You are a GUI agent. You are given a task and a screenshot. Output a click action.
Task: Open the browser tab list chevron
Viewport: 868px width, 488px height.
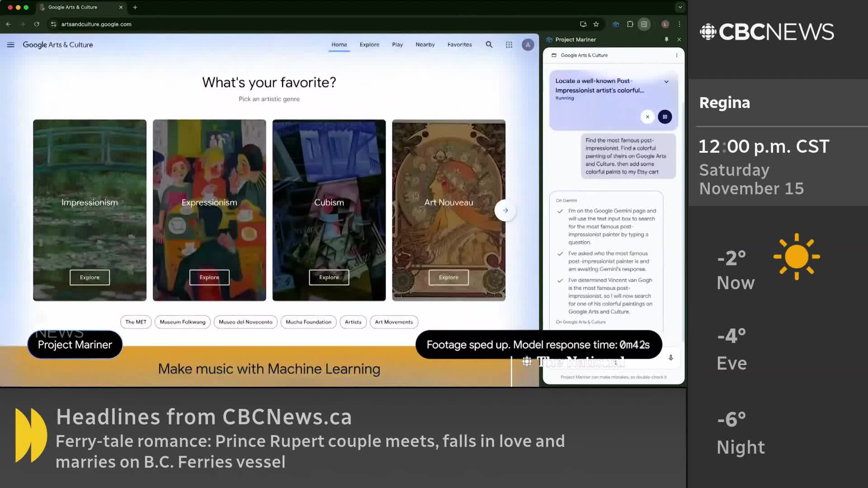pos(680,7)
